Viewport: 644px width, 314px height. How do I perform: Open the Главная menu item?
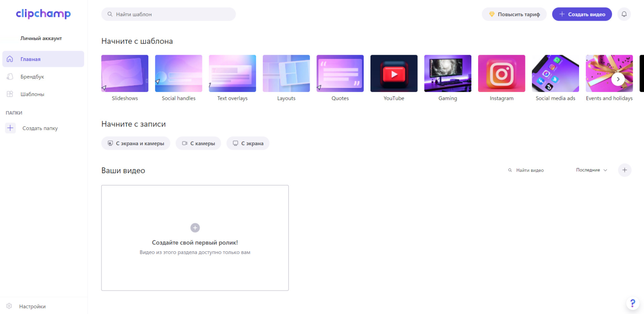(x=43, y=59)
